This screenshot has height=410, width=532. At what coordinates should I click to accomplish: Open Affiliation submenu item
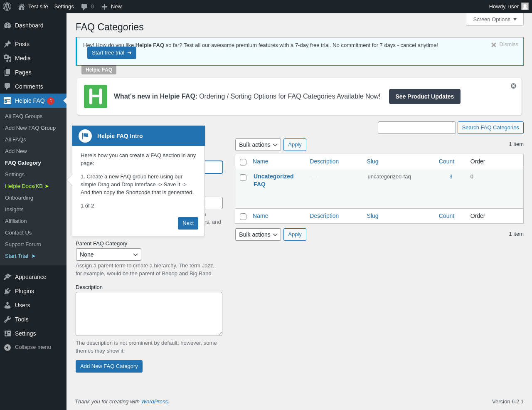pyautogui.click(x=16, y=221)
